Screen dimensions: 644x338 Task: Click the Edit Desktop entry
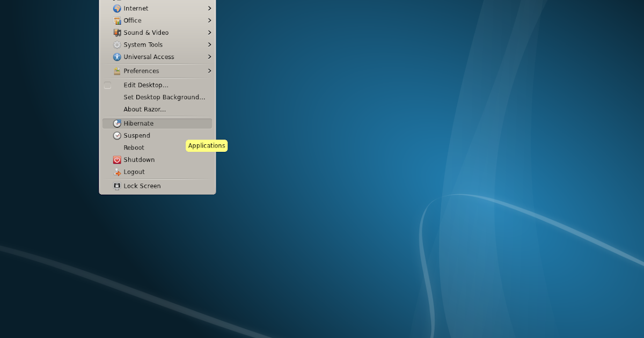(x=145, y=85)
